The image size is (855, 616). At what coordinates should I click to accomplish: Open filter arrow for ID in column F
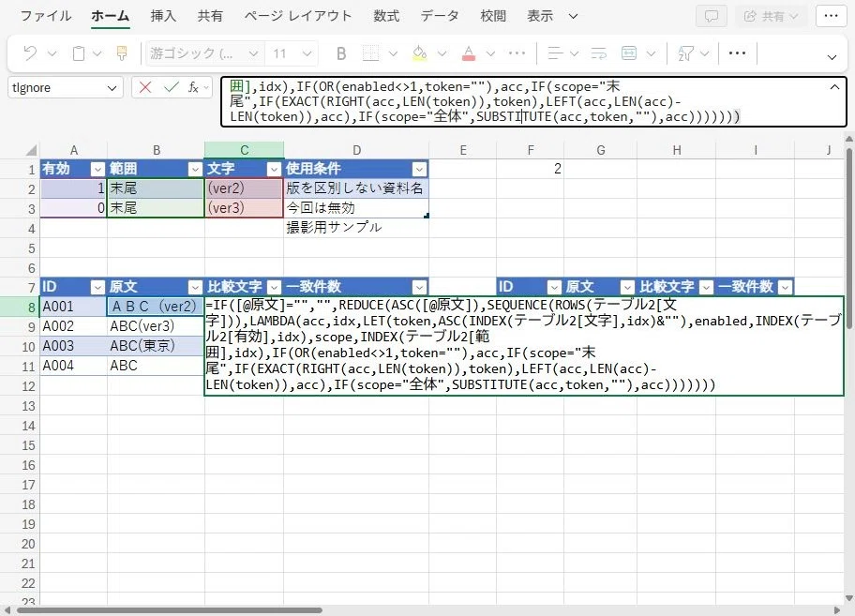click(554, 287)
